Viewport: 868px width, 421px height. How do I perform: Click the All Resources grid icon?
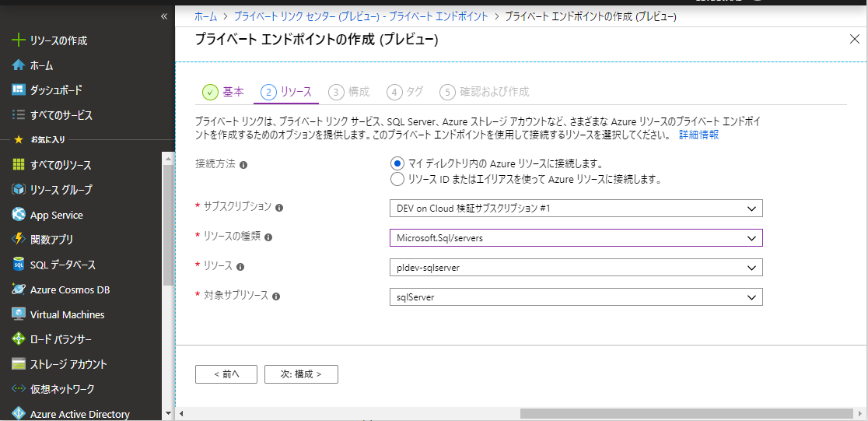(19, 164)
